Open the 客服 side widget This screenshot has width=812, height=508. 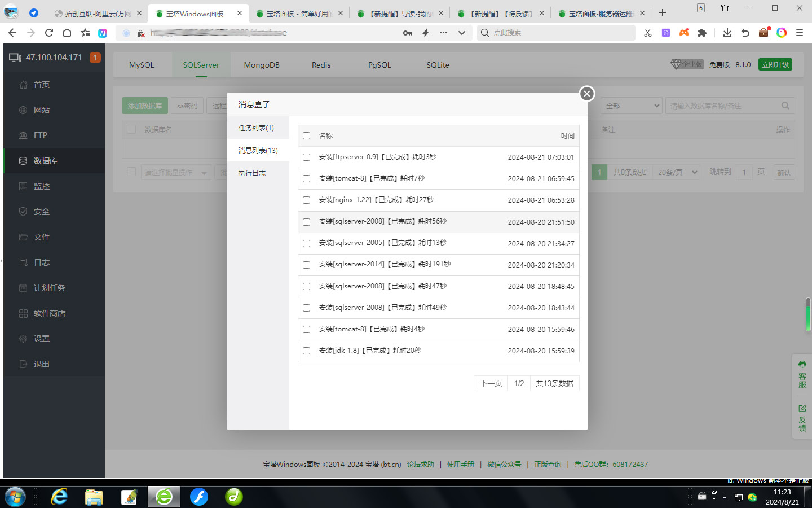pos(802,375)
